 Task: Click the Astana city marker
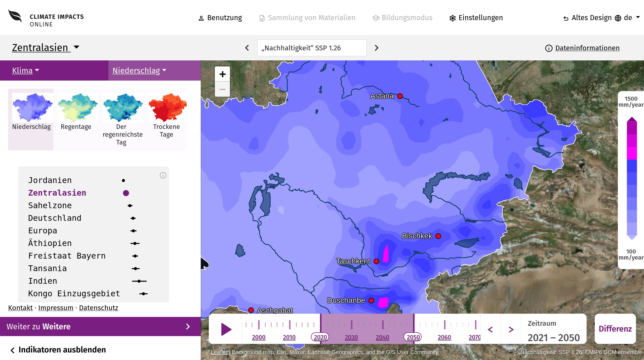(x=400, y=96)
